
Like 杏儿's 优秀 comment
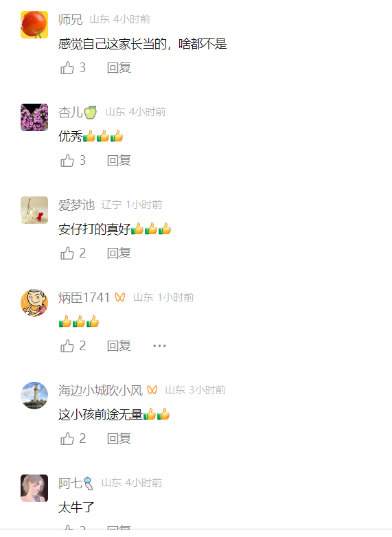click(x=67, y=160)
